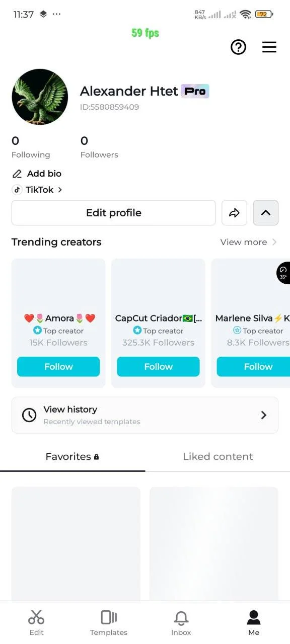Tap the pencil icon beside Add bio
Viewport: 290px width, 644px height.
pos(17,174)
